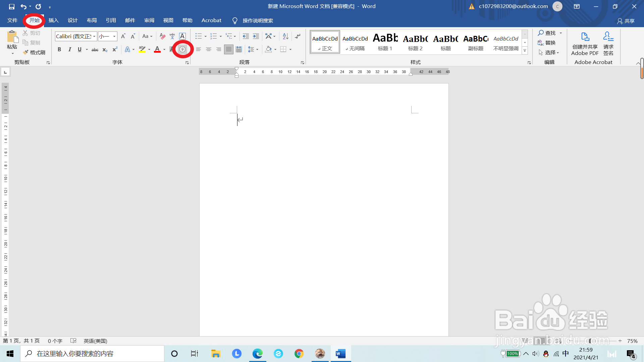Click the increase indent icon
Image resolution: width=644 pixels, height=362 pixels.
(256, 36)
